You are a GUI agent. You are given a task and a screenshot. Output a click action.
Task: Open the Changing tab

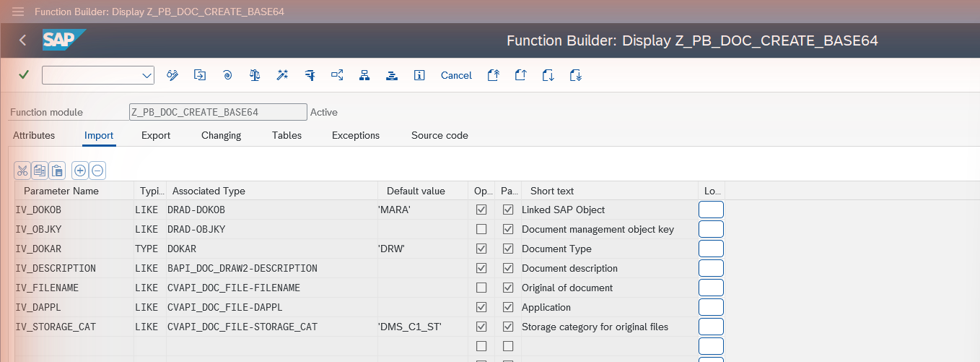click(x=221, y=135)
